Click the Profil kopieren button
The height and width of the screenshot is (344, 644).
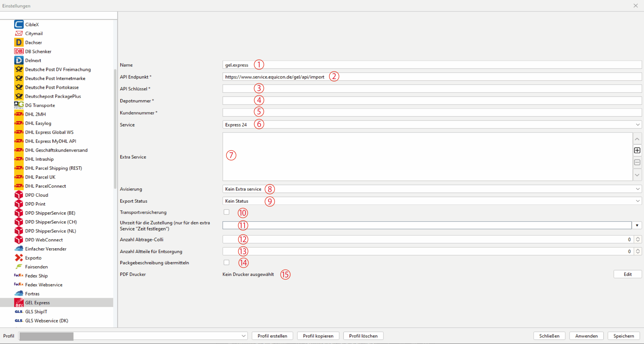click(x=318, y=336)
